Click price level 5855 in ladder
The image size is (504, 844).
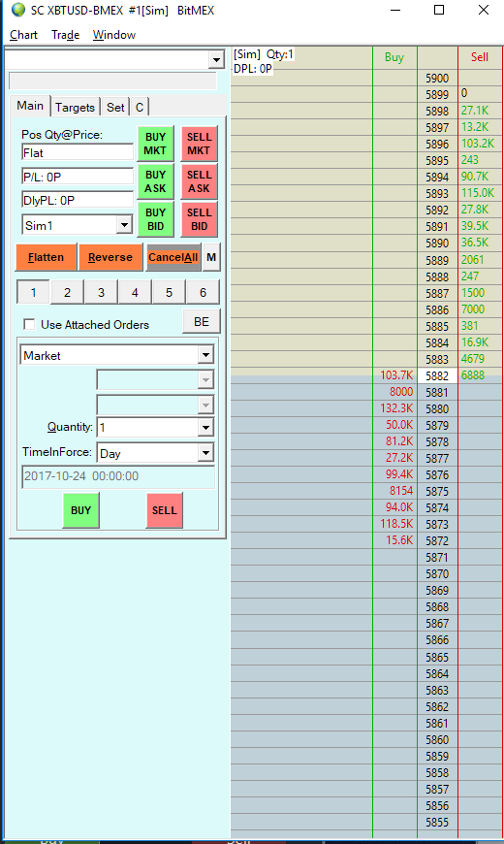point(437,823)
